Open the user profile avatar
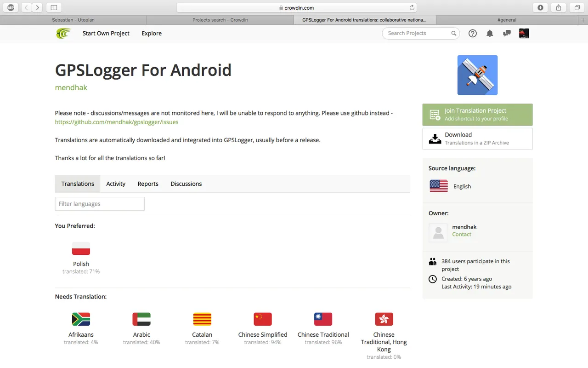 point(524,33)
